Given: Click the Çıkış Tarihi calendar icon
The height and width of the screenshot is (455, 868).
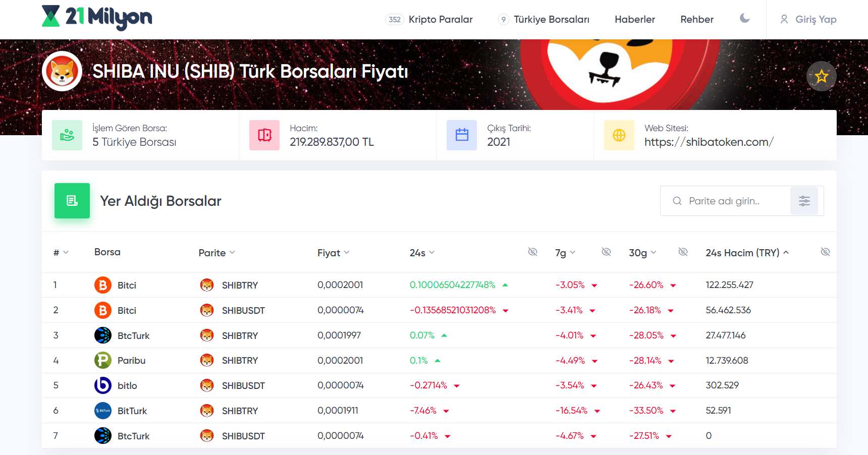Looking at the screenshot, I should click(462, 135).
